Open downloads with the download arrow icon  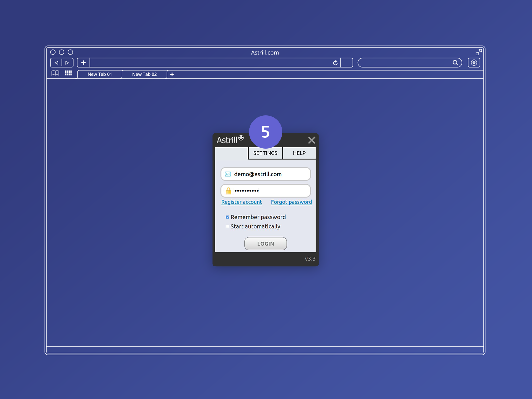pyautogui.click(x=474, y=63)
